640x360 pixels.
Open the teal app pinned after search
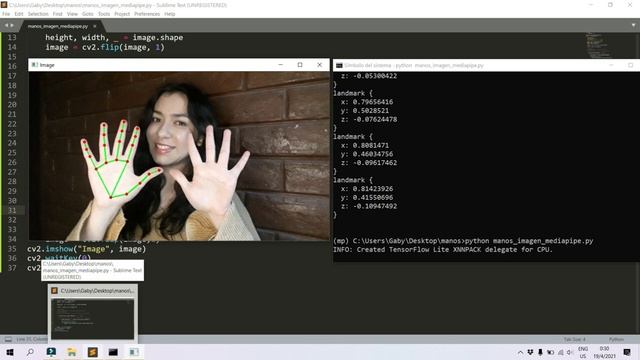(x=51, y=352)
